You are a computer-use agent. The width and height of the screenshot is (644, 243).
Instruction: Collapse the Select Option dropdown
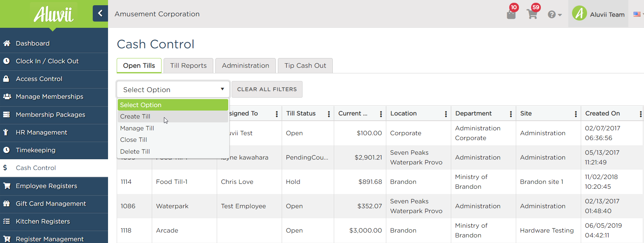(173, 89)
